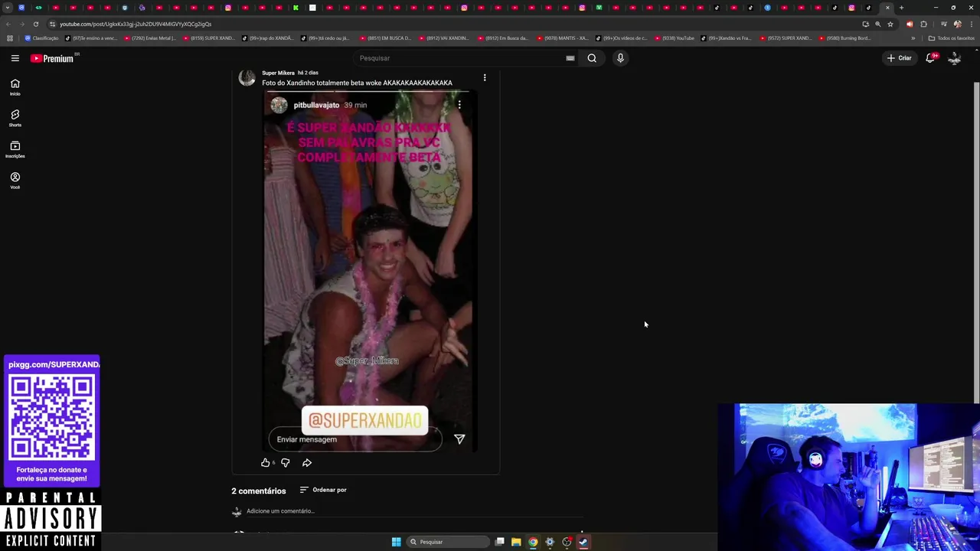Image resolution: width=980 pixels, height=551 pixels.
Task: Click the red speaker extension icon
Action: tap(910, 24)
